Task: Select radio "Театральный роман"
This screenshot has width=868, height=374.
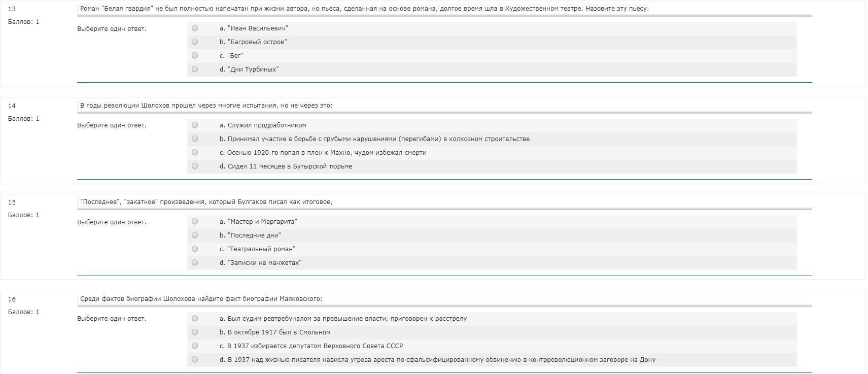Action: (195, 249)
